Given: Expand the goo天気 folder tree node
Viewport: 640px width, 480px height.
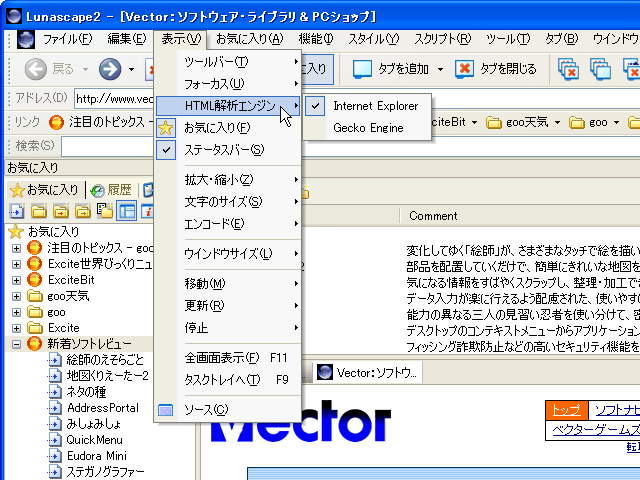Looking at the screenshot, I should [16, 296].
